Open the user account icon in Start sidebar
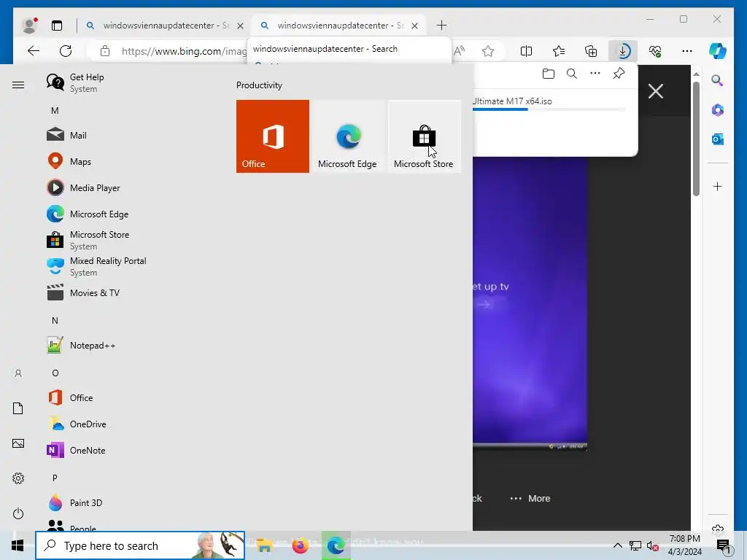 [18, 373]
